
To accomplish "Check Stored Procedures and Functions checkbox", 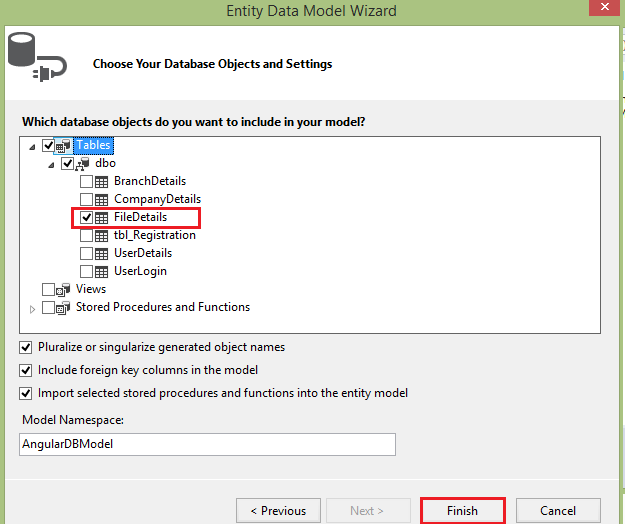I will coord(48,308).
